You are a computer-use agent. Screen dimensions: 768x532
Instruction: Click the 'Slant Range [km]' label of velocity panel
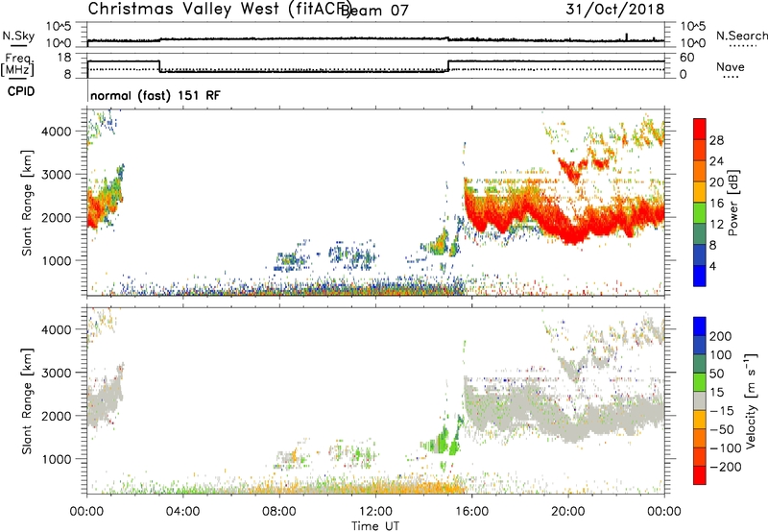[x=27, y=400]
